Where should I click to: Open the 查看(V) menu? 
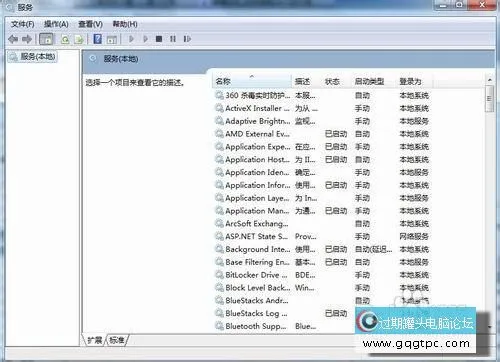point(90,24)
